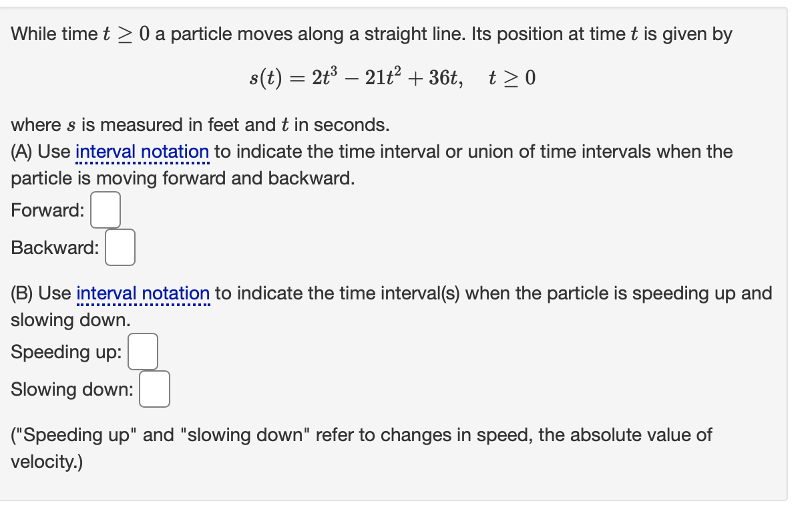The width and height of the screenshot is (812, 524).
Task: Click the parenthetical note about speed changes
Action: (x=361, y=434)
